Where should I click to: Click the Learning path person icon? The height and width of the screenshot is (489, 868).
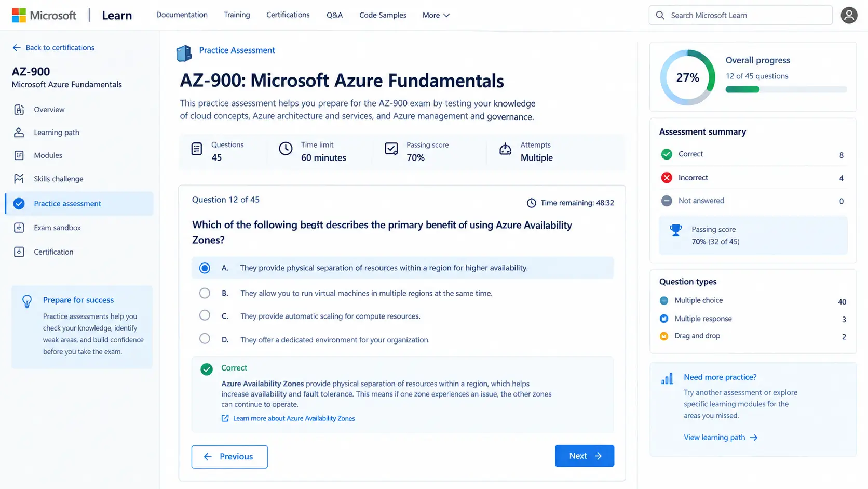[x=19, y=133]
